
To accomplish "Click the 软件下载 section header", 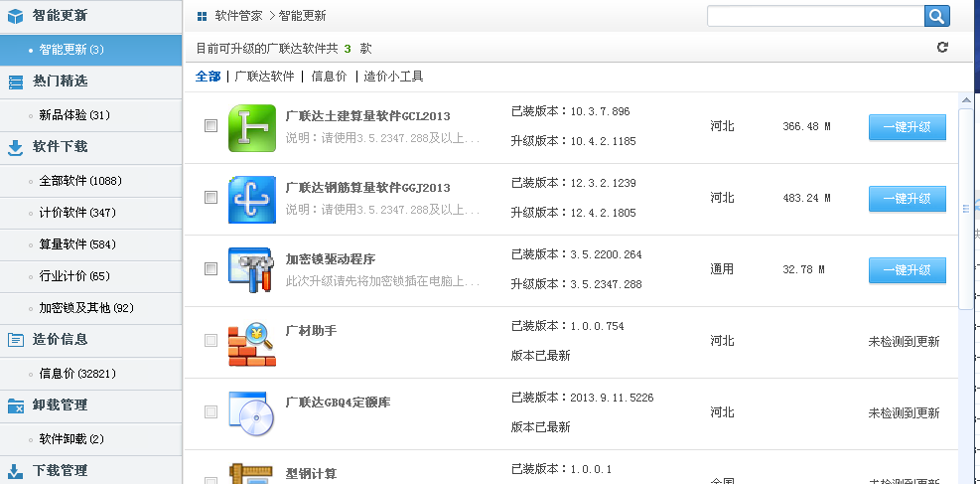I will 91,147.
